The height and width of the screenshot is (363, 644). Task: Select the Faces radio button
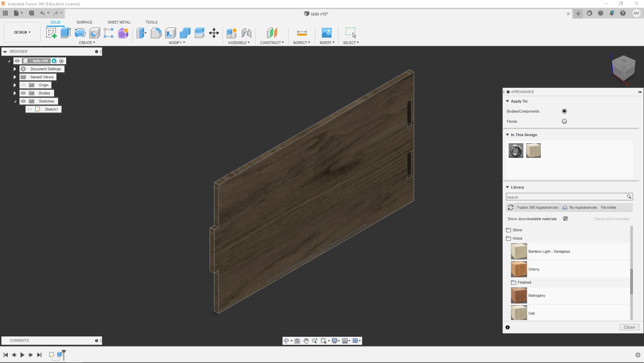click(564, 121)
